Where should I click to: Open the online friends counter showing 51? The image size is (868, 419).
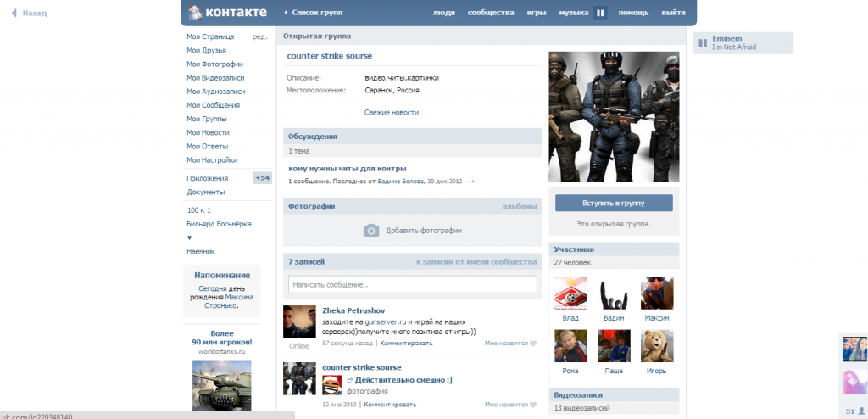[853, 410]
